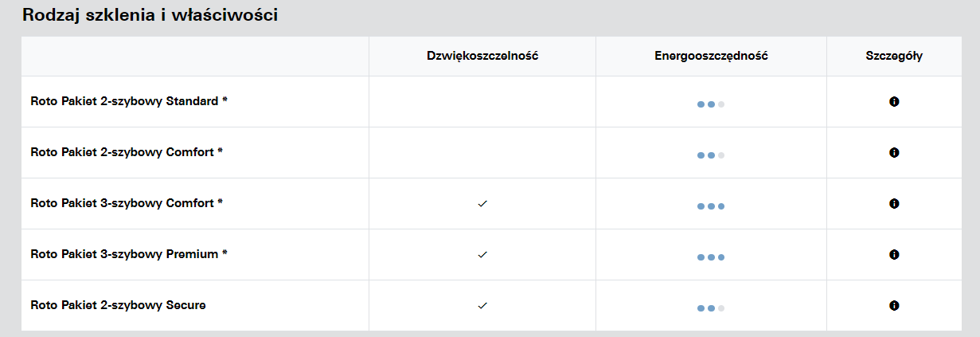
Task: Select Roto Pakiet 3-szybowy Premium label
Action: click(129, 254)
